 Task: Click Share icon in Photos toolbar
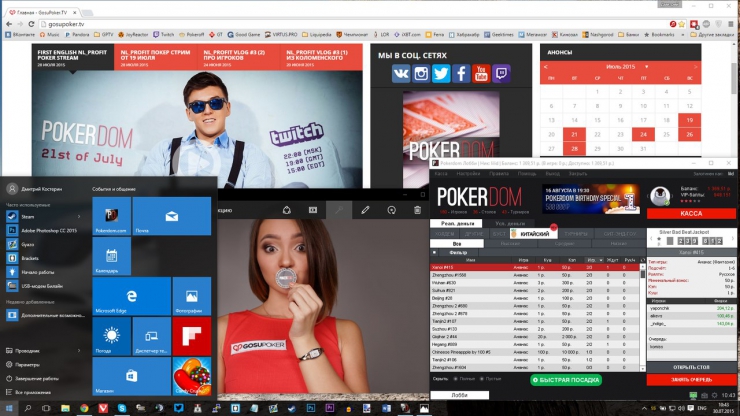click(286, 210)
